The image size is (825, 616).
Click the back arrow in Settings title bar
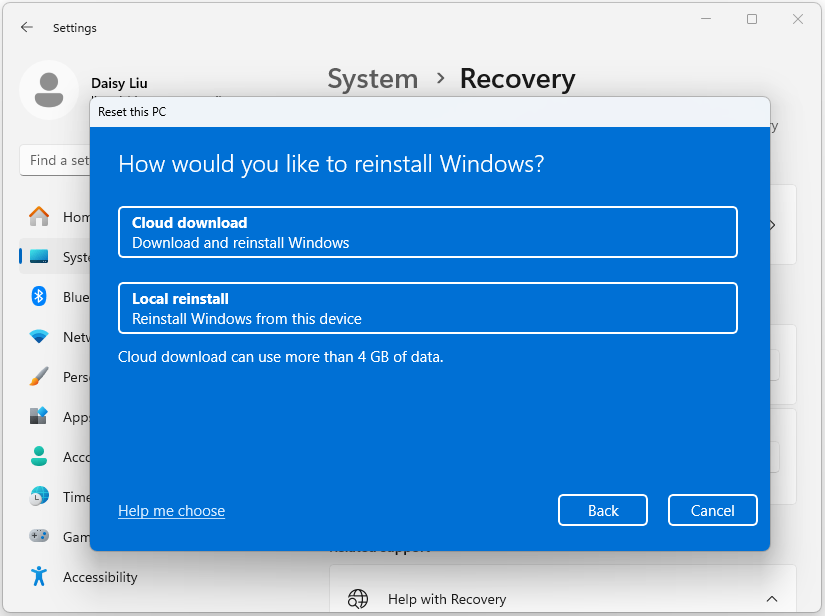pos(27,27)
